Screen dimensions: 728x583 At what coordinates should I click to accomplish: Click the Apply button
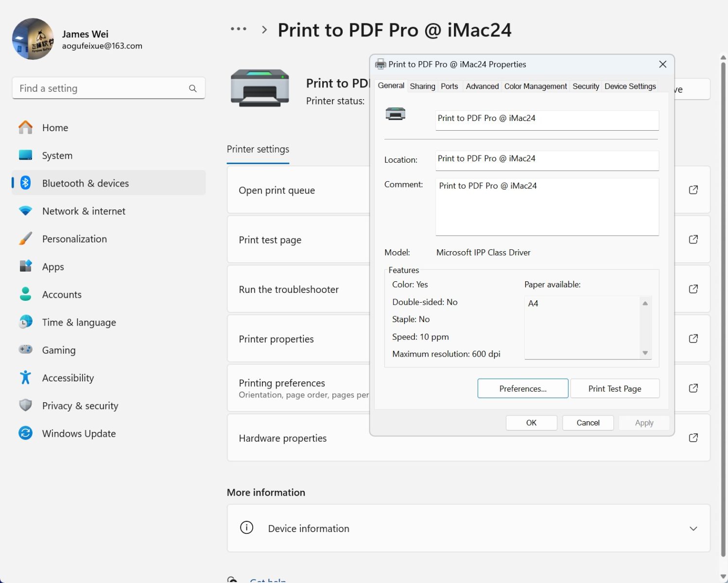click(x=644, y=423)
